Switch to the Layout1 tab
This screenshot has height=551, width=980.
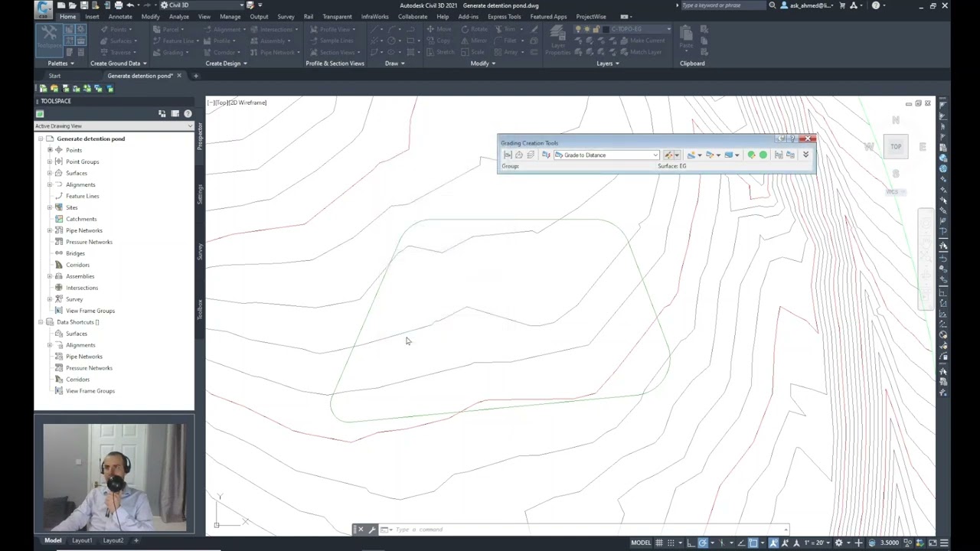tap(82, 540)
